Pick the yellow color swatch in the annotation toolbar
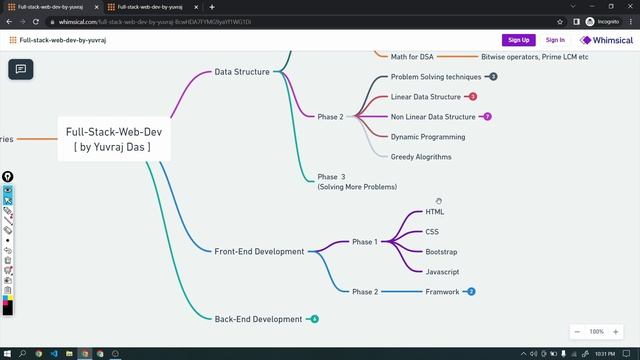This screenshot has height=360, width=640. pyautogui.click(x=10, y=298)
